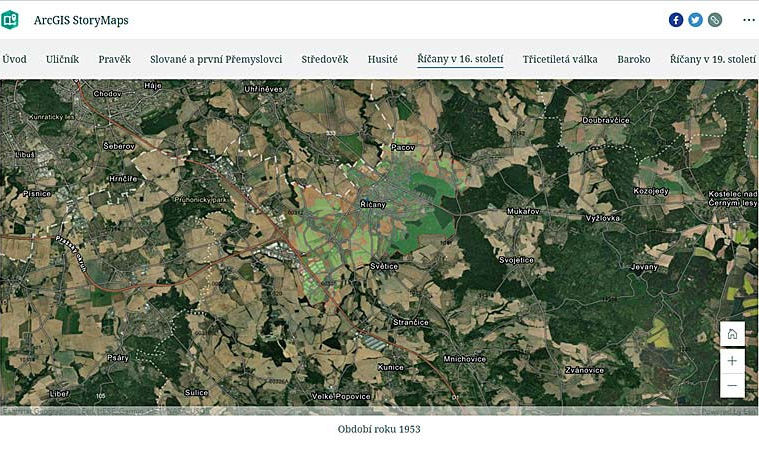Screen dimensions: 759x450
Task: Open the three-dot more options menu
Action: (x=748, y=20)
